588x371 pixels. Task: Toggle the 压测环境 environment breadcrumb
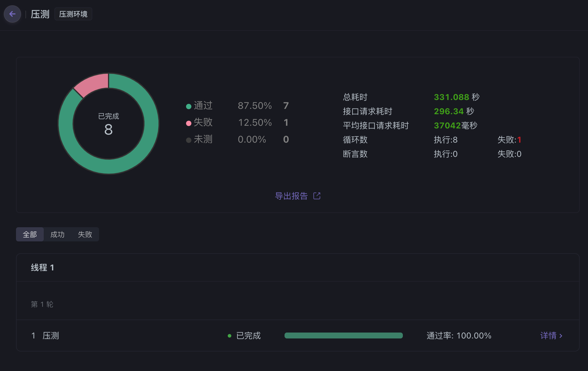pyautogui.click(x=74, y=14)
